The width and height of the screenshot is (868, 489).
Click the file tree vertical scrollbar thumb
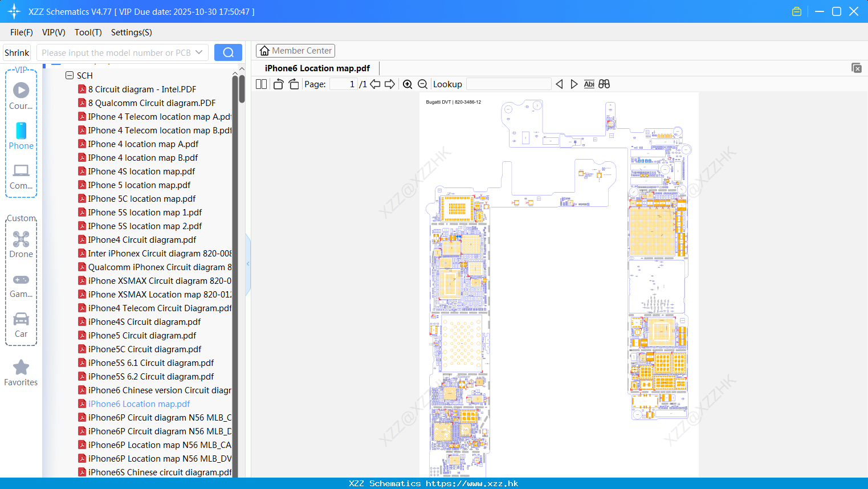point(242,89)
